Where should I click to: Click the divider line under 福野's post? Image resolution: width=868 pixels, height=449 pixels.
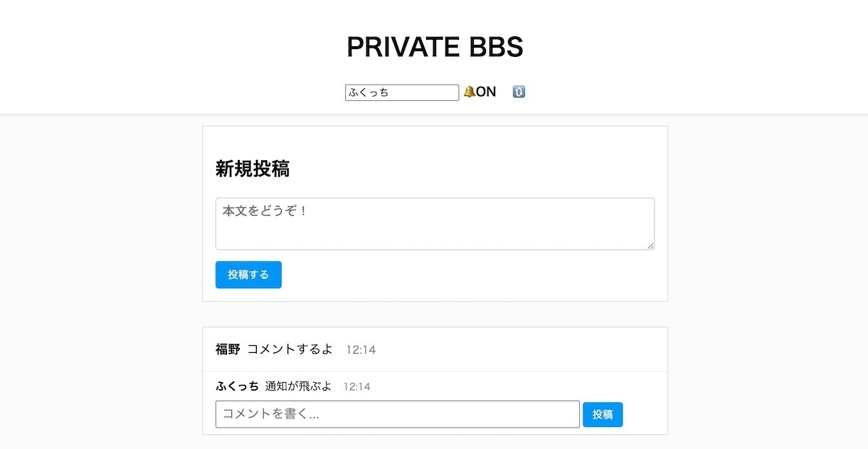(x=435, y=371)
